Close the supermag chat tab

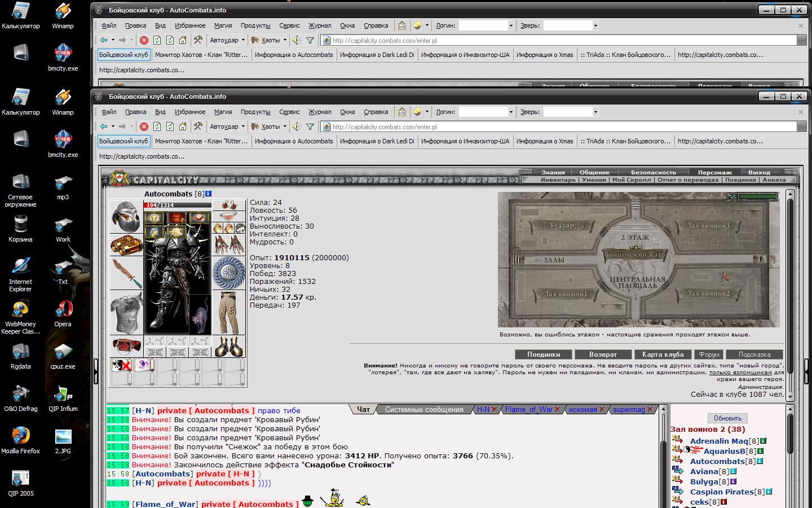click(650, 410)
